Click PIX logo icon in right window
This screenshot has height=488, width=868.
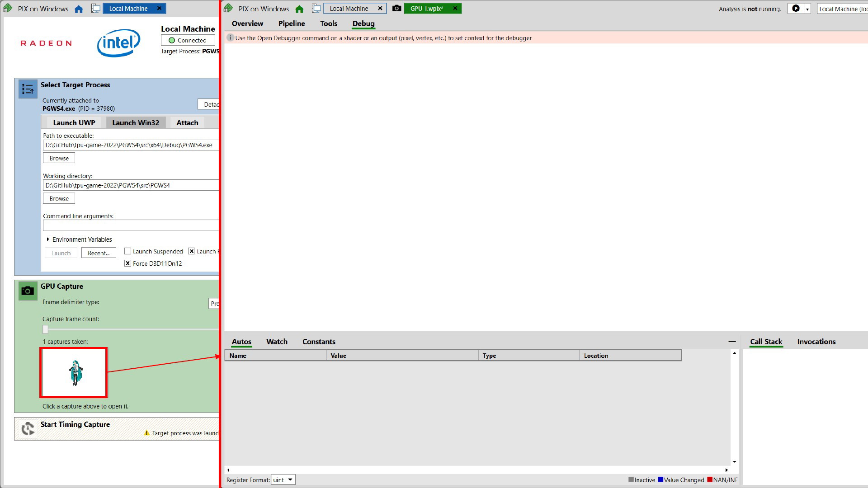tap(228, 8)
